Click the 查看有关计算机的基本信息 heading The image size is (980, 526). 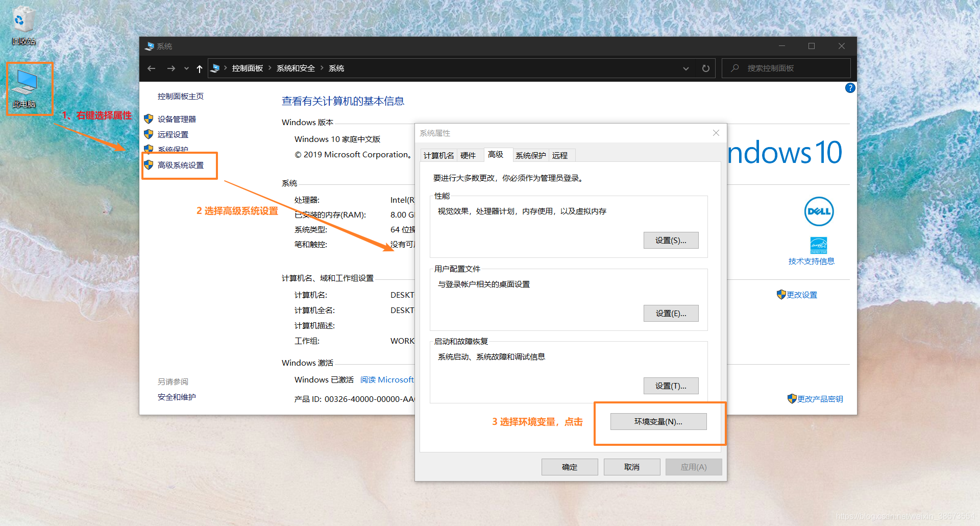click(343, 101)
